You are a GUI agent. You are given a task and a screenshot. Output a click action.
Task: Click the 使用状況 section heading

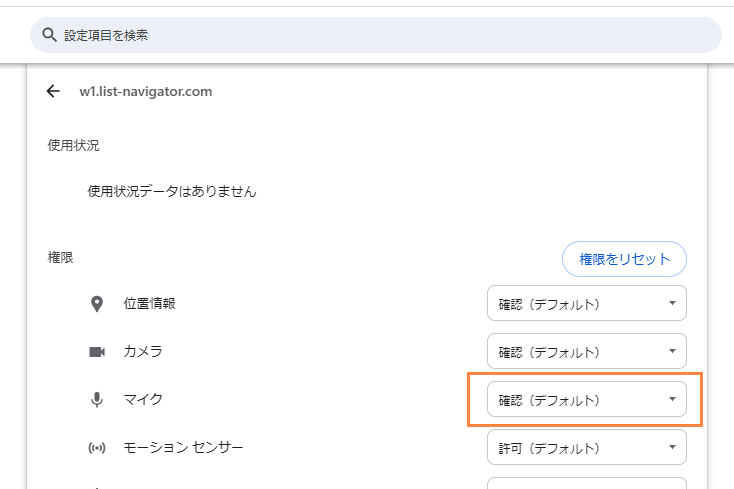tap(73, 145)
